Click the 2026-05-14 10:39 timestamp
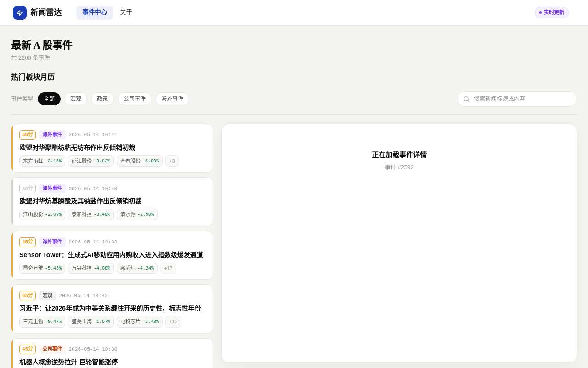 [x=93, y=242]
